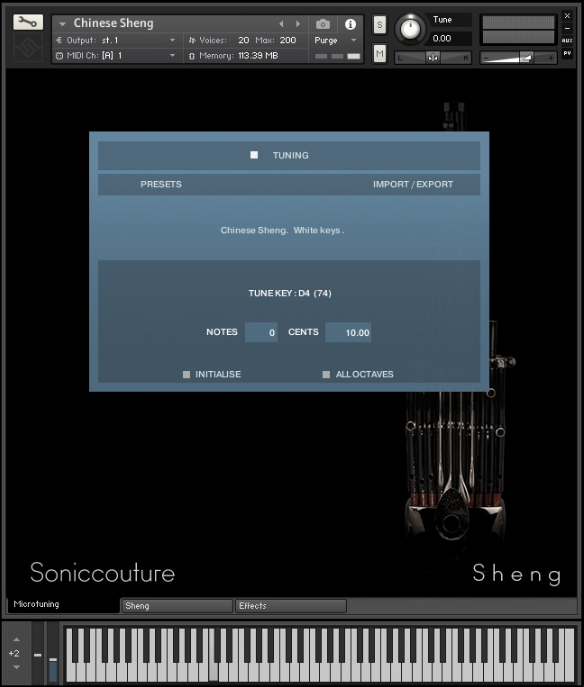The image size is (584, 687).
Task: Toggle the ALL OCTAVES checkbox
Action: click(326, 374)
